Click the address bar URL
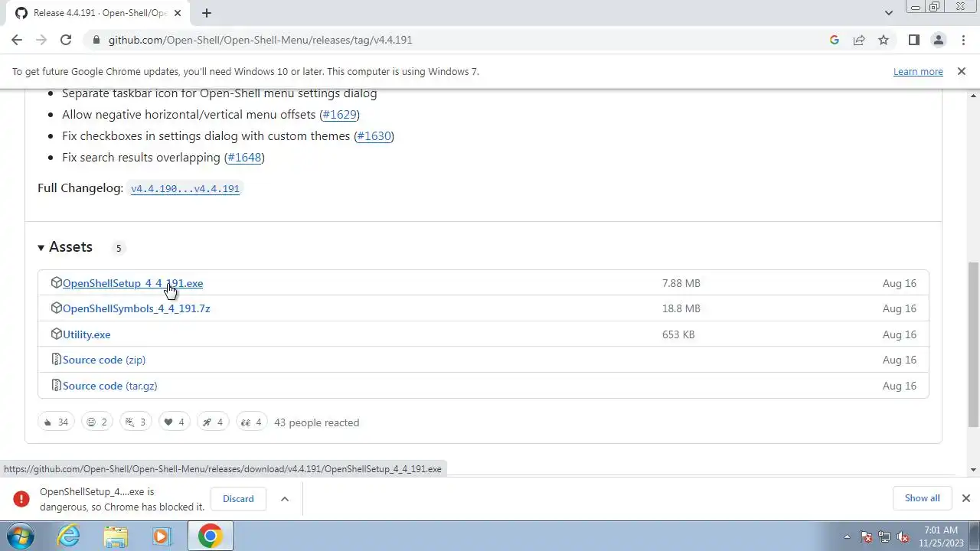Screen dimensions: 980x551 tap(260, 40)
